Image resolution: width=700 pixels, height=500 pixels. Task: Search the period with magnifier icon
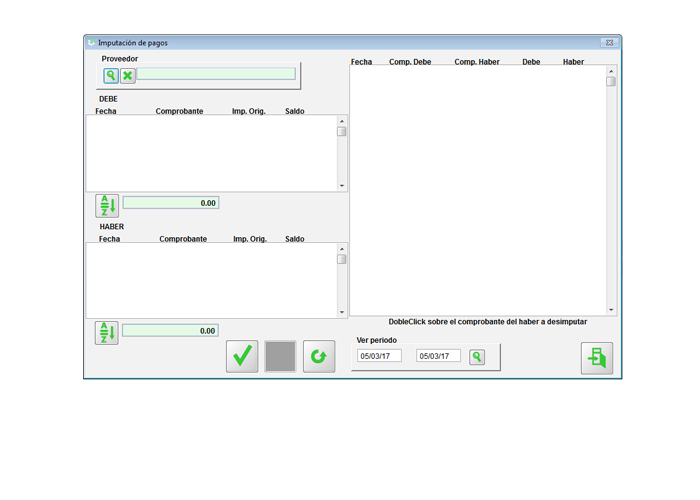pos(477,357)
